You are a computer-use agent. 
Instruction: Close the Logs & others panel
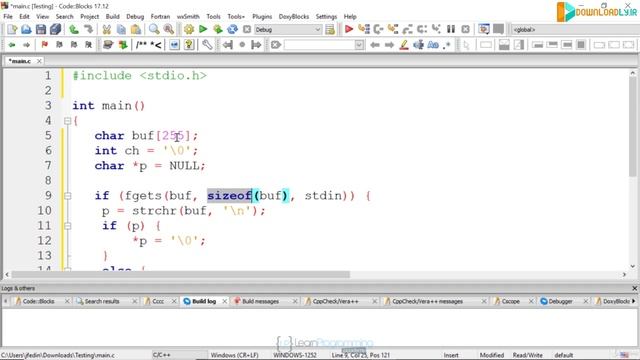(x=635, y=288)
